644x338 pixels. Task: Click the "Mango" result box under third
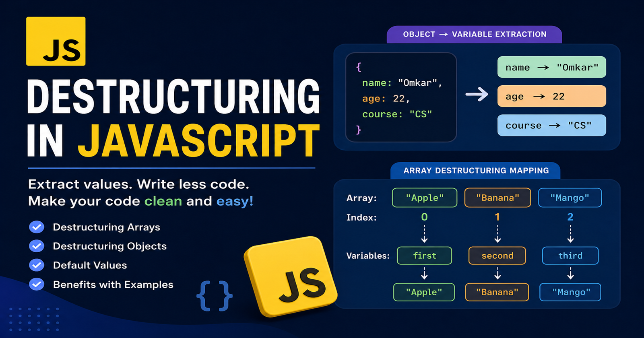pyautogui.click(x=570, y=292)
